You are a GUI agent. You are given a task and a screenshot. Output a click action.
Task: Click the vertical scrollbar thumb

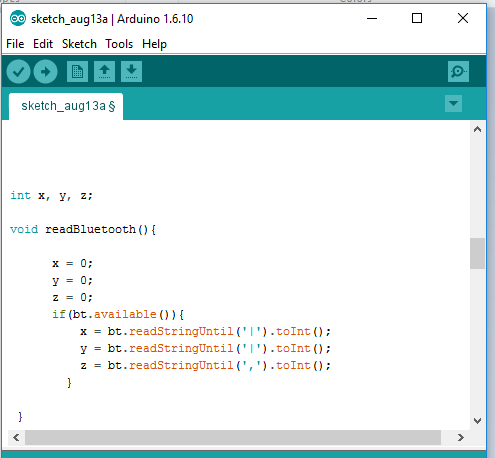click(477, 253)
